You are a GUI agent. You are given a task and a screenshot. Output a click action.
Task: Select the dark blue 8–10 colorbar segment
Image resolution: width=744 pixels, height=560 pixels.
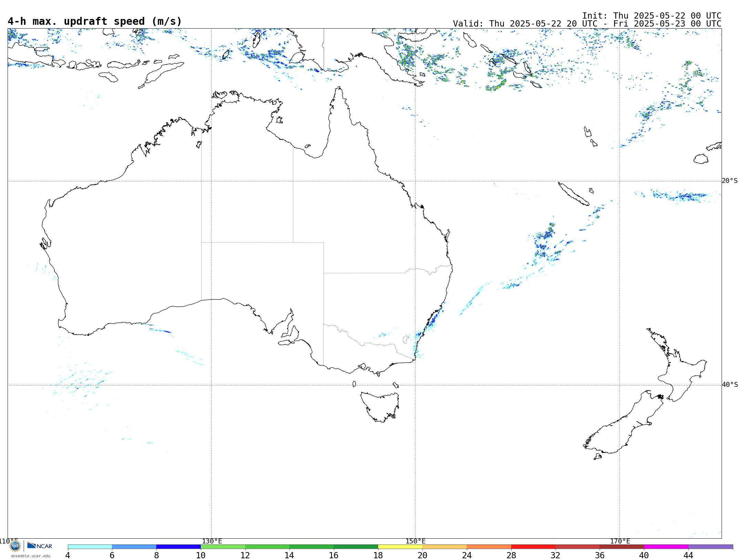point(178,547)
